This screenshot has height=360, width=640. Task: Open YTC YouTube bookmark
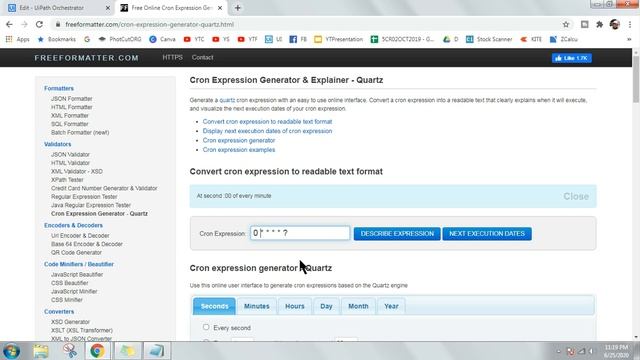pos(194,39)
